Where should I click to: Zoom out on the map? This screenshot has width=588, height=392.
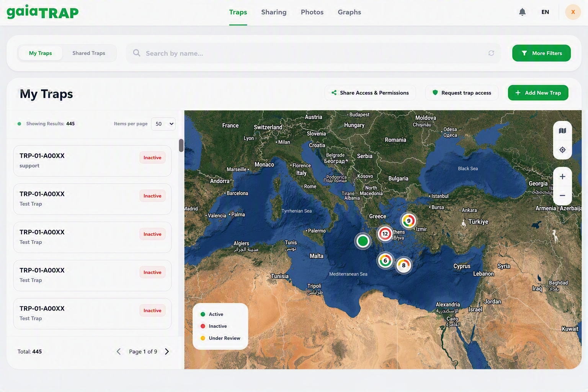[x=562, y=195]
